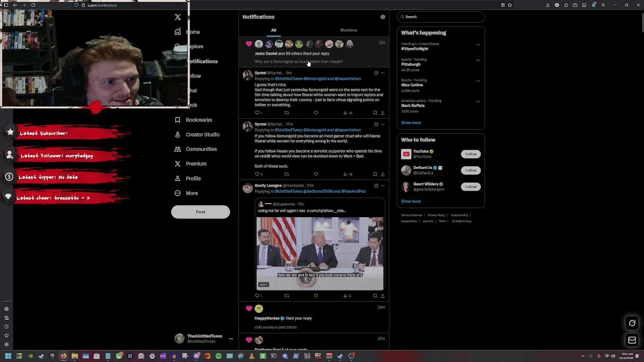Click the X logo in sidebar
Screen dimensions: 644x362
[178, 17]
